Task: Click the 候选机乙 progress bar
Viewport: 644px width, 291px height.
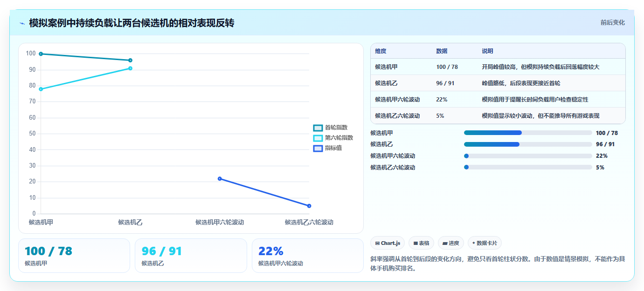Action: coord(528,144)
